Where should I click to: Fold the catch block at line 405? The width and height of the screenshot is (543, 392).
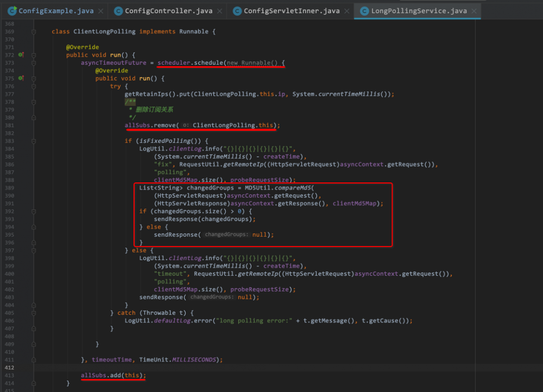click(x=33, y=313)
